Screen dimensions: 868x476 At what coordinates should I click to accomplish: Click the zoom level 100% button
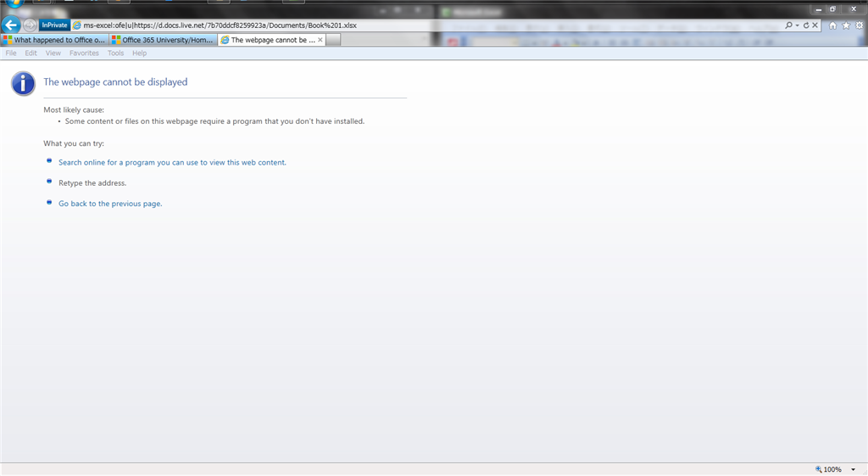(828, 469)
